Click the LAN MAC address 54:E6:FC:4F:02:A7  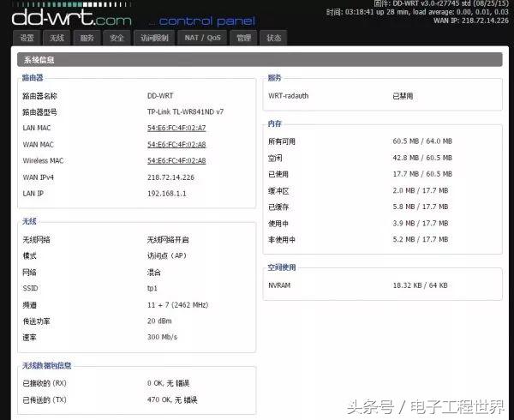[176, 128]
